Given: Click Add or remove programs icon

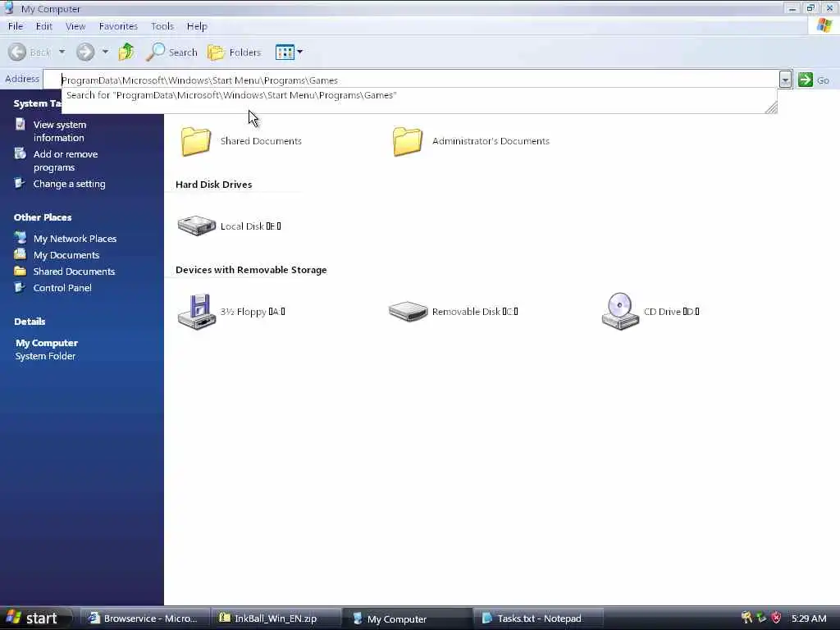Looking at the screenshot, I should tap(21, 153).
